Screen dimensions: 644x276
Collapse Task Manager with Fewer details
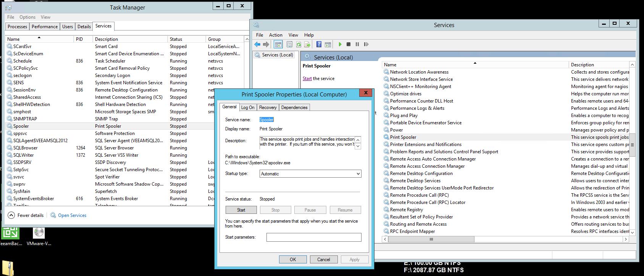tap(26, 215)
